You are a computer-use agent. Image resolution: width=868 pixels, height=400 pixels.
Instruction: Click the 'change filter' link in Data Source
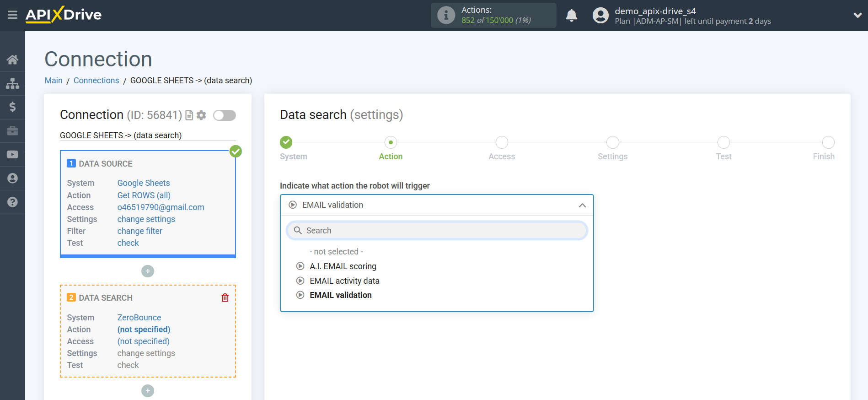pyautogui.click(x=139, y=231)
